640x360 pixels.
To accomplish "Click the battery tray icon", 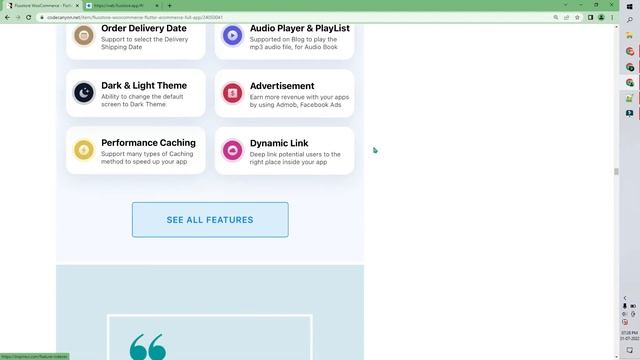I will click(x=633, y=306).
